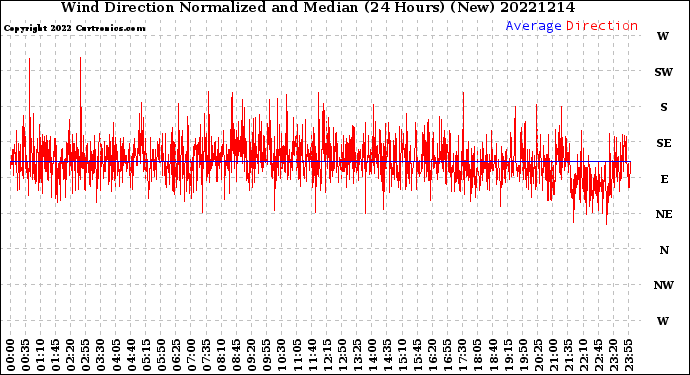The height and width of the screenshot is (375, 690).
Task: Click the 12:50 time label
Action: click(x=342, y=355)
